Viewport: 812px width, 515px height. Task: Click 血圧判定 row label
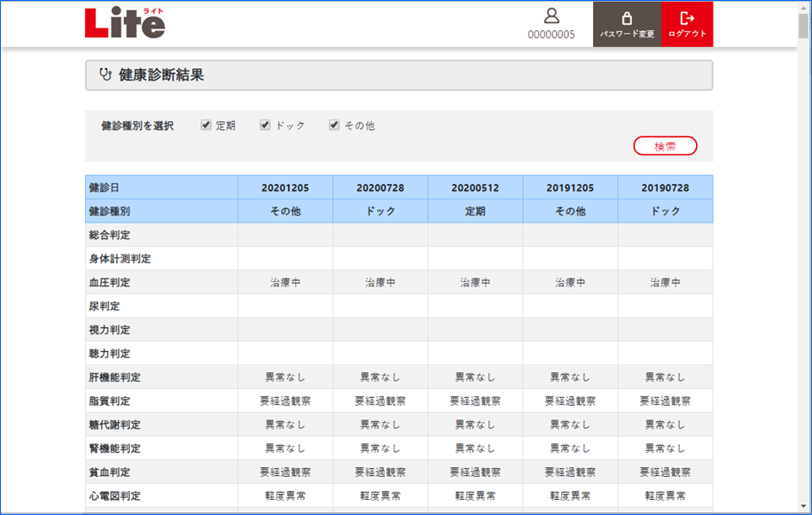[109, 283]
